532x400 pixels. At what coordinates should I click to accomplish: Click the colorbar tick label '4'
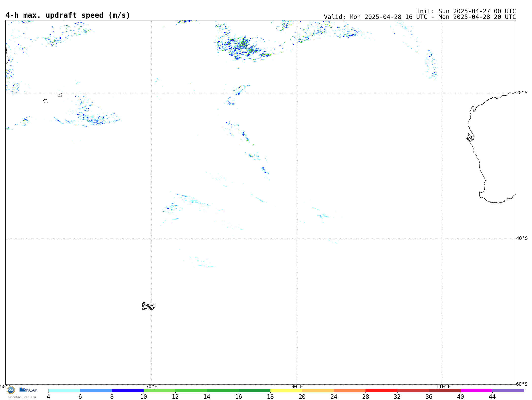(49, 397)
